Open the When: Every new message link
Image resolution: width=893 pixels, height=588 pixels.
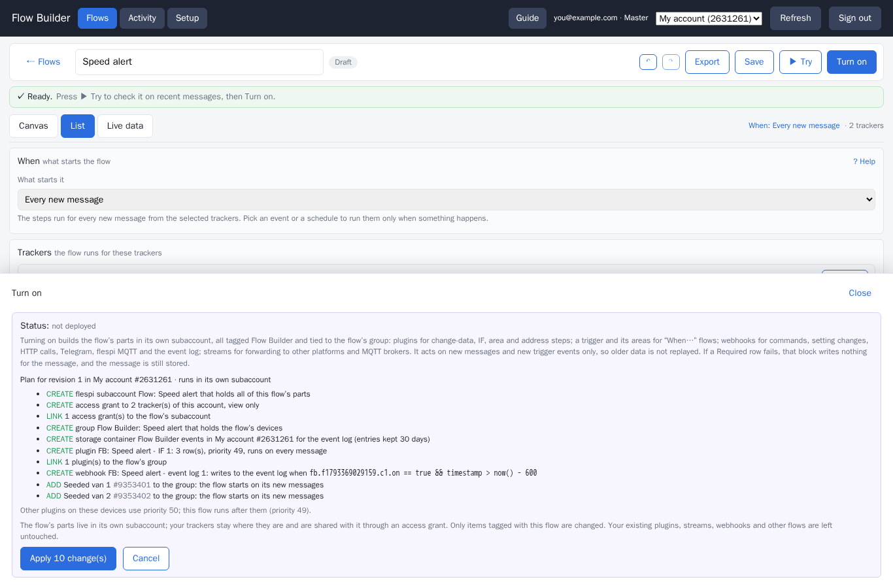click(x=794, y=126)
